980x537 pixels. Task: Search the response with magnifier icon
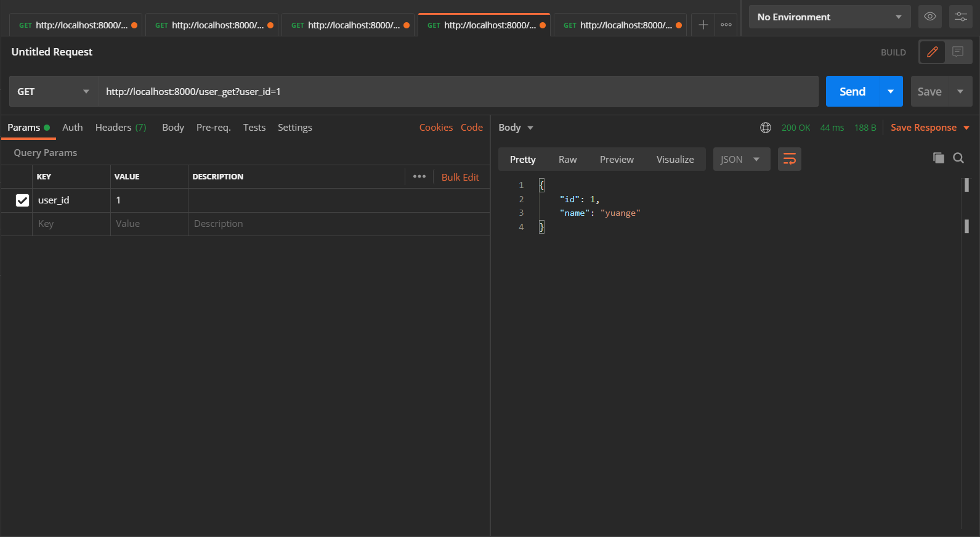958,158
